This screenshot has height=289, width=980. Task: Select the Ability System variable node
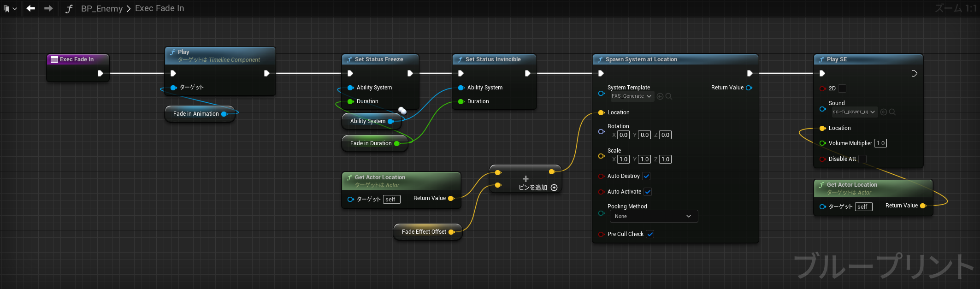[372, 121]
